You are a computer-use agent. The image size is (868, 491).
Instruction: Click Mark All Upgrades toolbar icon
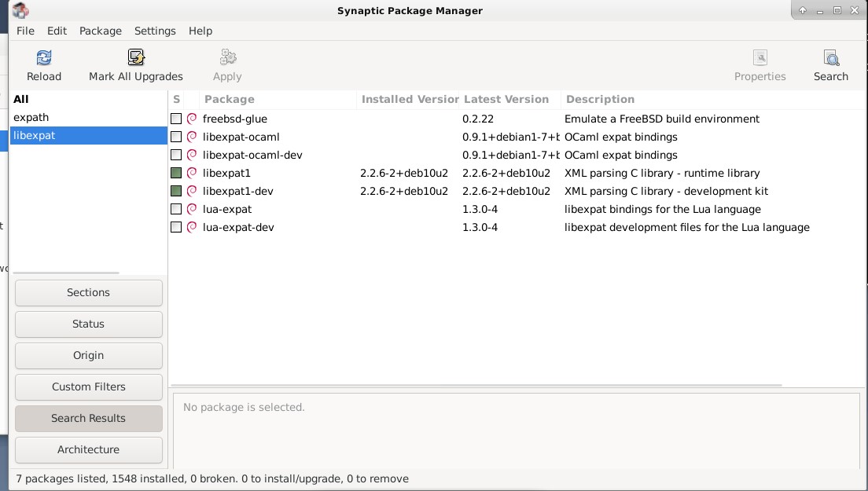(135, 57)
